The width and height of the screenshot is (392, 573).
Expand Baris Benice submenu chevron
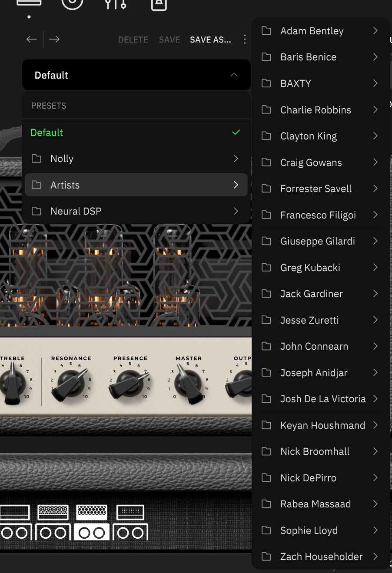point(375,57)
